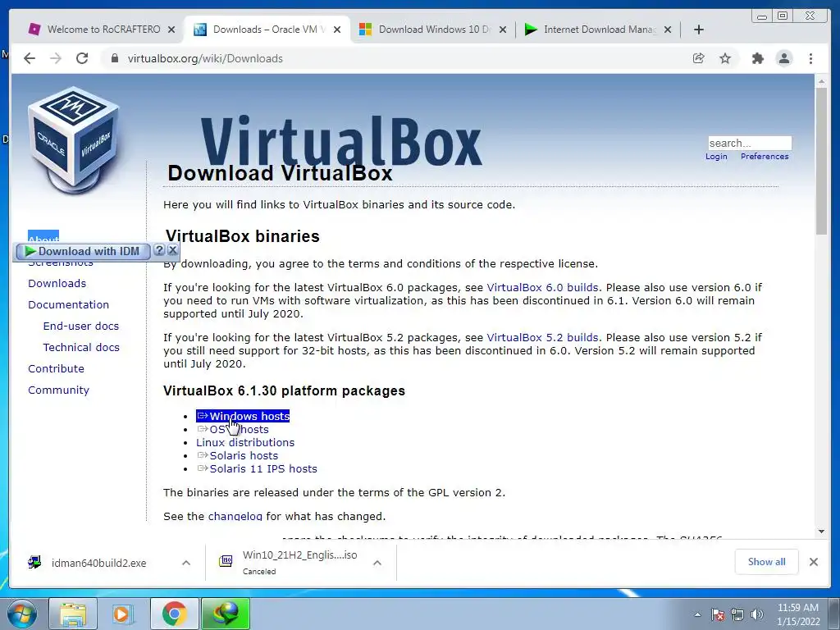Click the Login link
The width and height of the screenshot is (840, 630).
click(x=716, y=157)
